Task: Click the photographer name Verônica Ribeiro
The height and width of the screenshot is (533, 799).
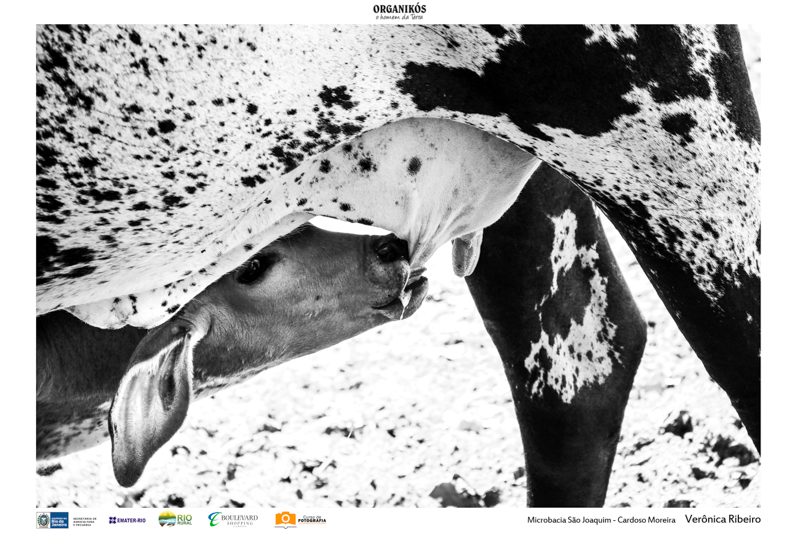Action: [722, 519]
